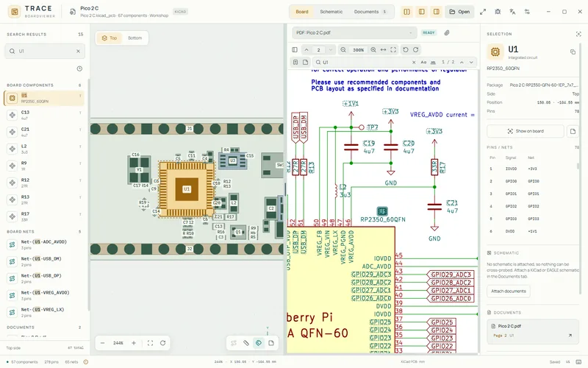Go to previous PDF search result
This screenshot has width=588, height=368.
pos(462,63)
